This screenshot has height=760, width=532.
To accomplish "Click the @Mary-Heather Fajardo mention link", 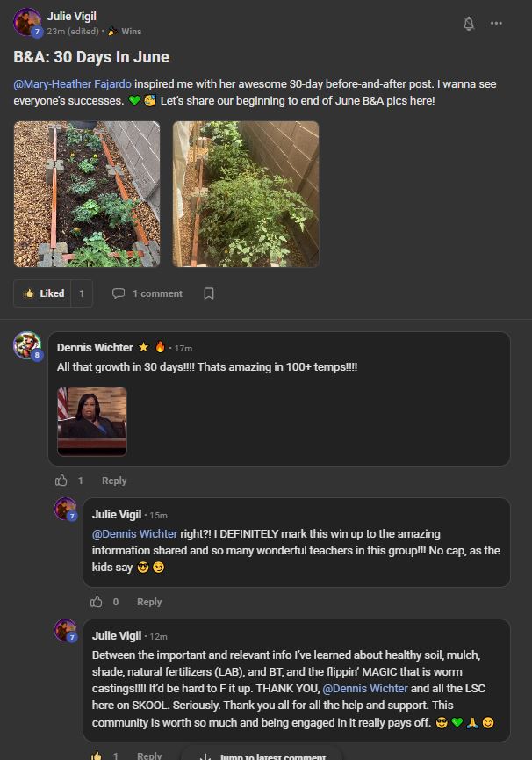I will click(72, 84).
